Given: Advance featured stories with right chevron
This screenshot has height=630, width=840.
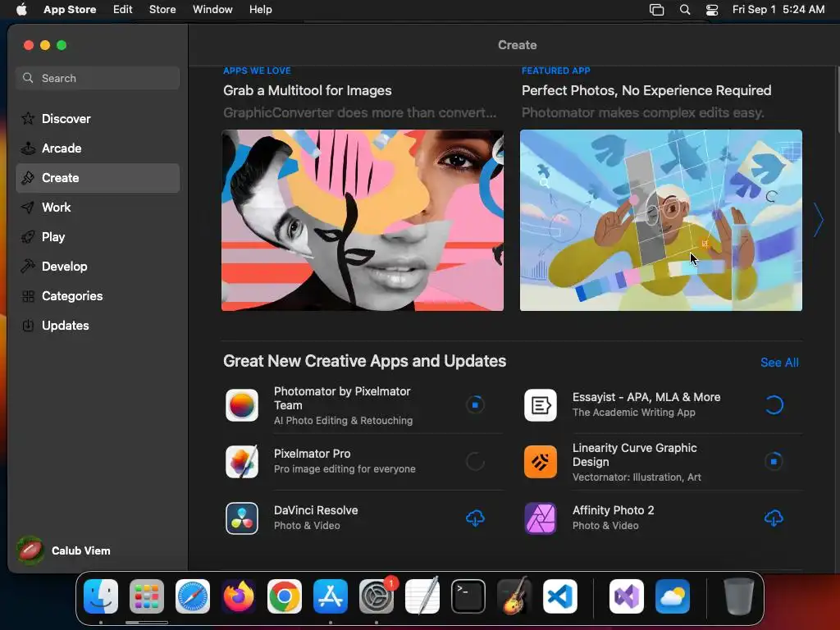Looking at the screenshot, I should click(818, 220).
